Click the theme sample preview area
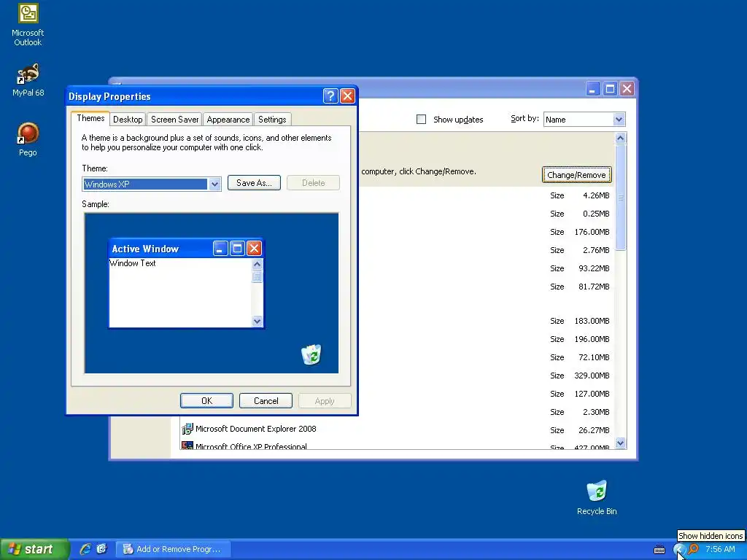This screenshot has height=560, width=747. click(x=212, y=293)
